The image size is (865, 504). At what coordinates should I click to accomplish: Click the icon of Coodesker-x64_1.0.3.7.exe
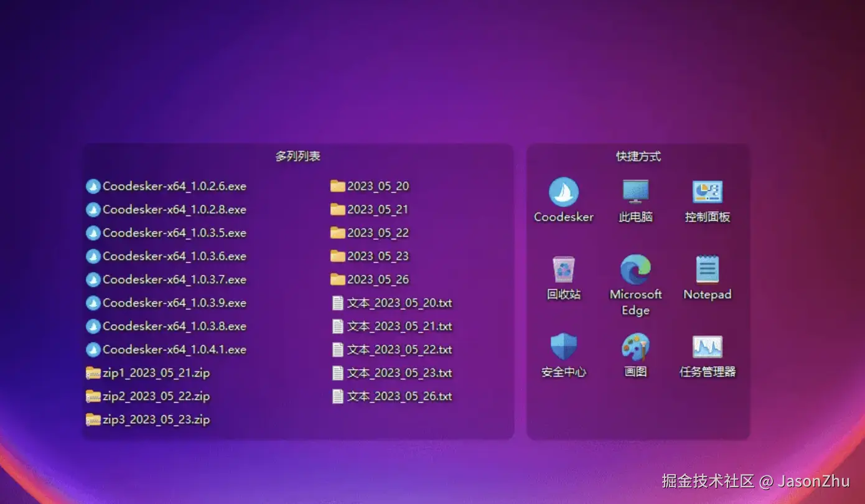[93, 279]
